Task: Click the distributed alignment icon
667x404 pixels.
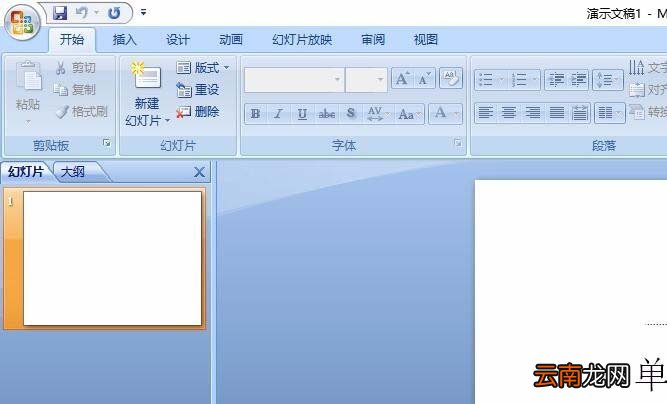Action: pos(579,113)
